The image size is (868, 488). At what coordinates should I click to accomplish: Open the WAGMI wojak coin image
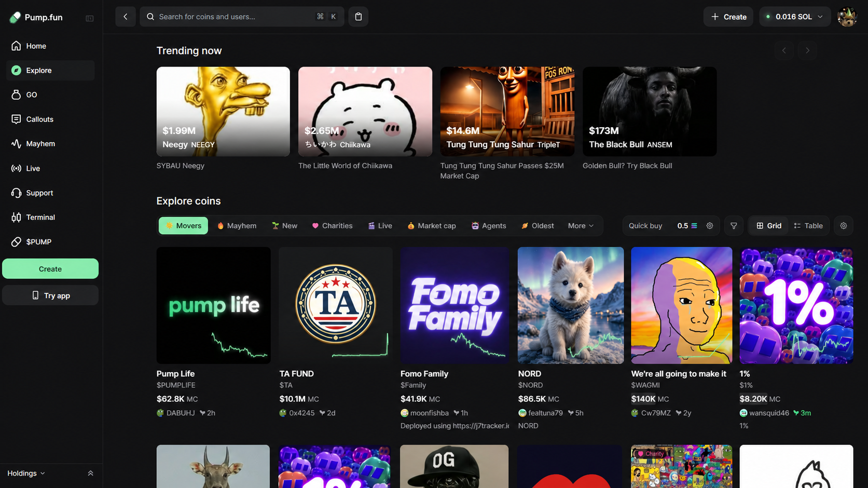(682, 305)
